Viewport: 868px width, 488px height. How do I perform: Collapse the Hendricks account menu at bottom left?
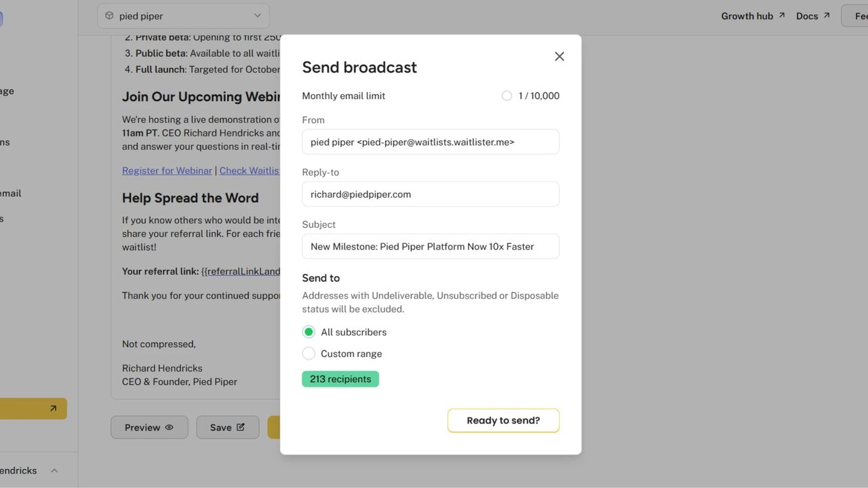(54, 470)
